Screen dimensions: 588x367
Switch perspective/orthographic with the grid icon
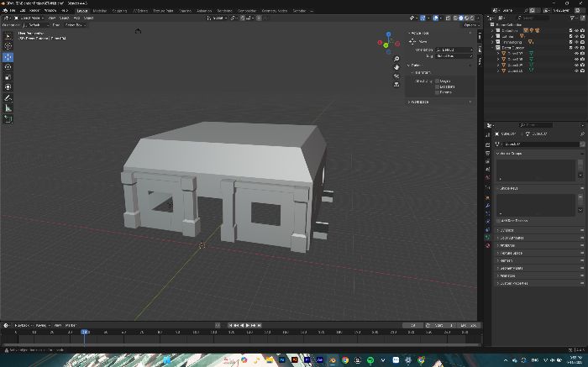pos(396,84)
